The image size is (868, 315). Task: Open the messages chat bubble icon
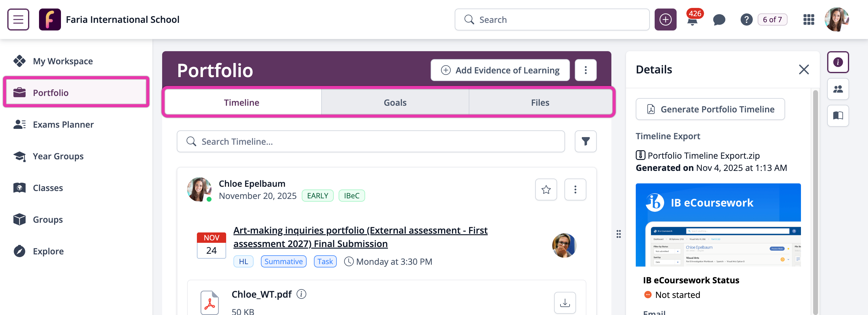coord(719,20)
